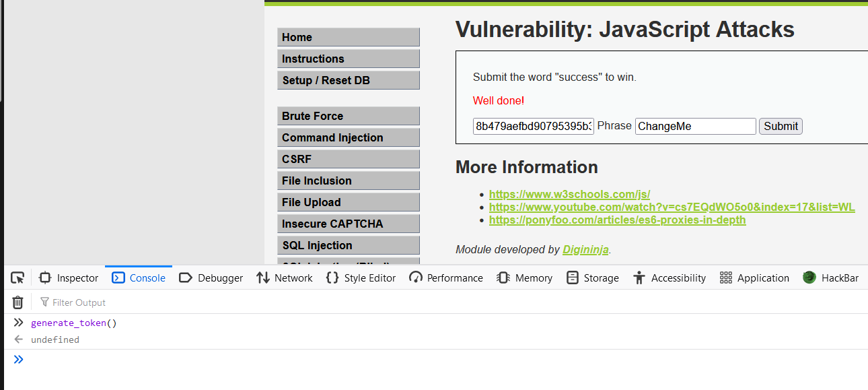Open the Inspector panel

tap(69, 278)
